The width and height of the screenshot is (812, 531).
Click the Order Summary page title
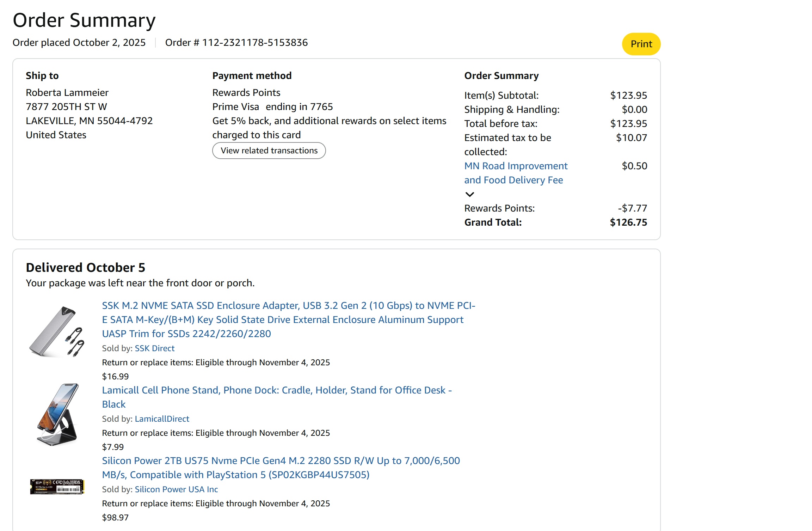(x=84, y=20)
